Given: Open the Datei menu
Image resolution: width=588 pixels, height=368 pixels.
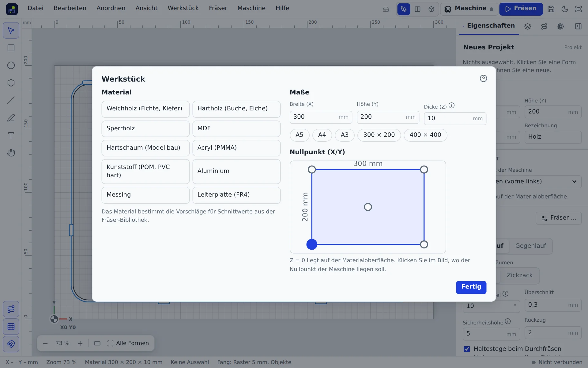Looking at the screenshot, I should [36, 8].
